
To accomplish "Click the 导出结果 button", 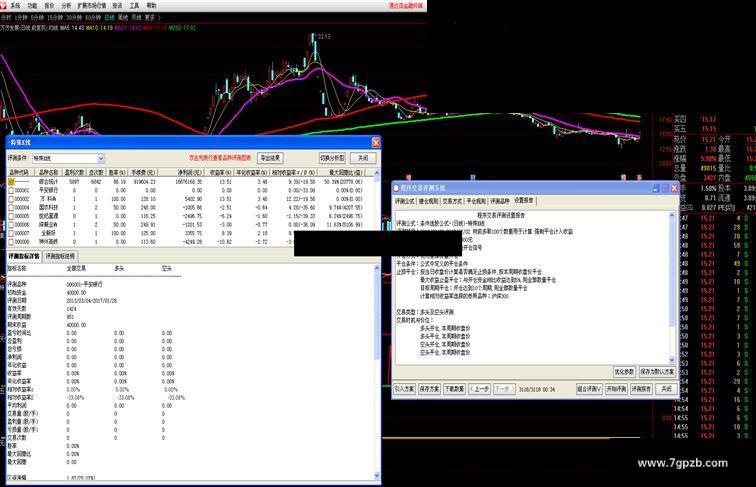I will [x=270, y=158].
